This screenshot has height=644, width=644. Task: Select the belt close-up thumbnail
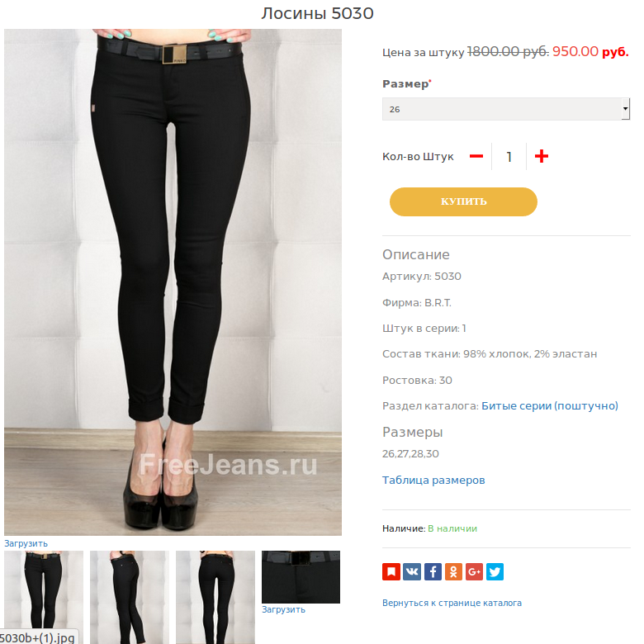point(301,577)
